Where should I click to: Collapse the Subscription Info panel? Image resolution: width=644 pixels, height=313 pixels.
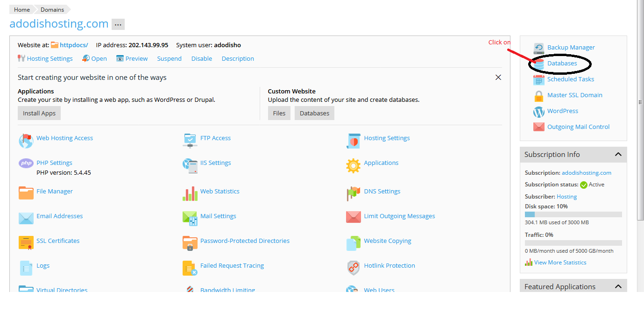(618, 154)
